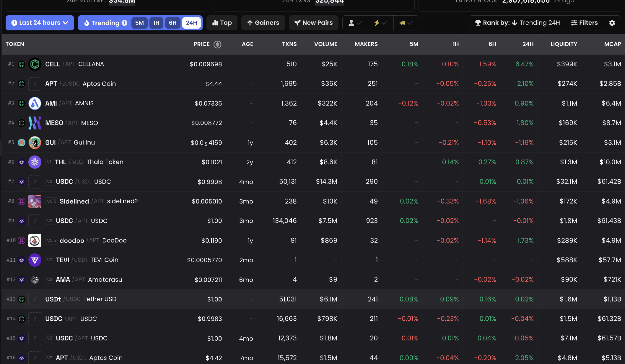Open the Last 24 hours dropdown
The width and height of the screenshot is (625, 364).
(40, 23)
